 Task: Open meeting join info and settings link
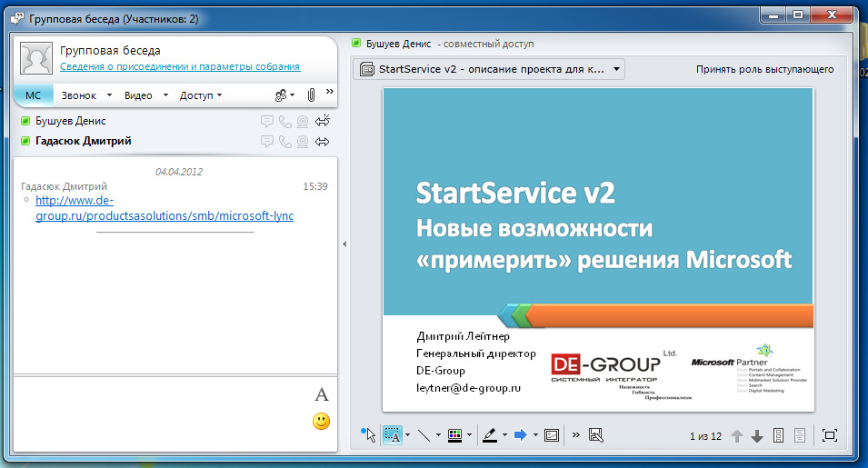coord(180,66)
